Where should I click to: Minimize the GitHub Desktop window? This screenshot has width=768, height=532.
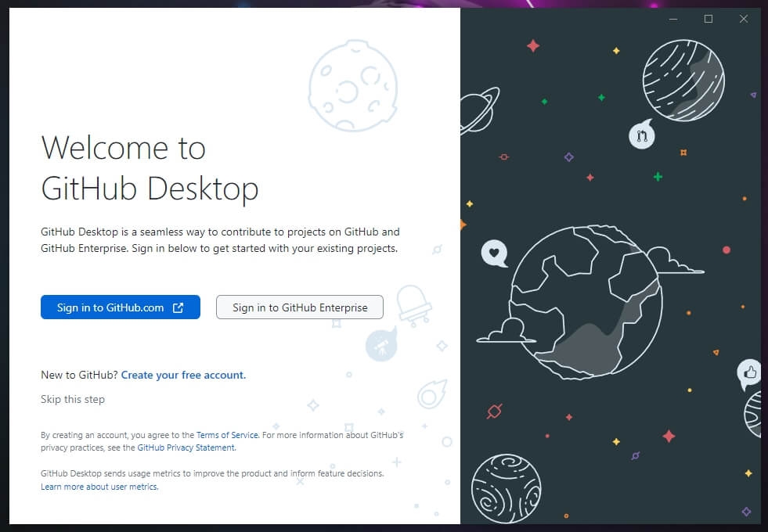[673, 19]
